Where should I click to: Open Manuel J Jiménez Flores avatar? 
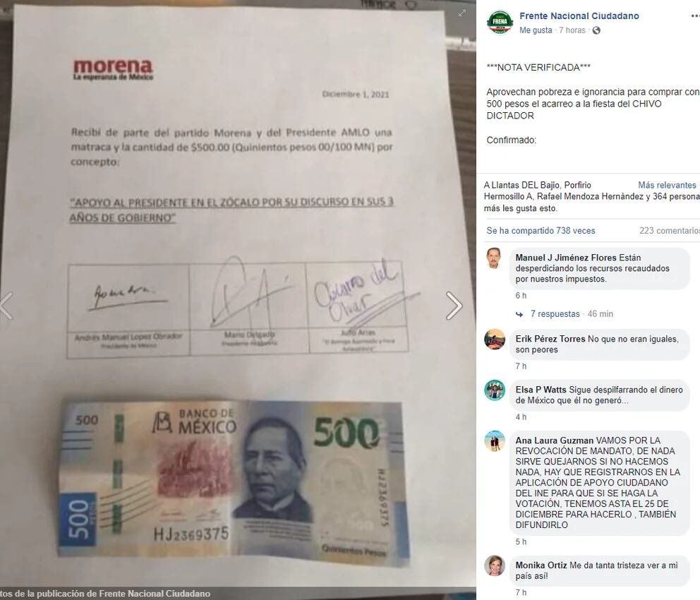[x=494, y=258]
